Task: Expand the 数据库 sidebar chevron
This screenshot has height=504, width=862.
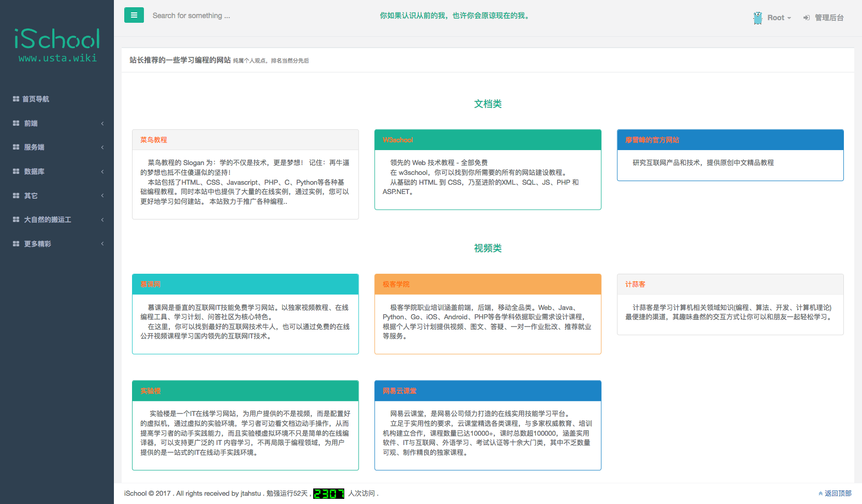Action: click(103, 171)
